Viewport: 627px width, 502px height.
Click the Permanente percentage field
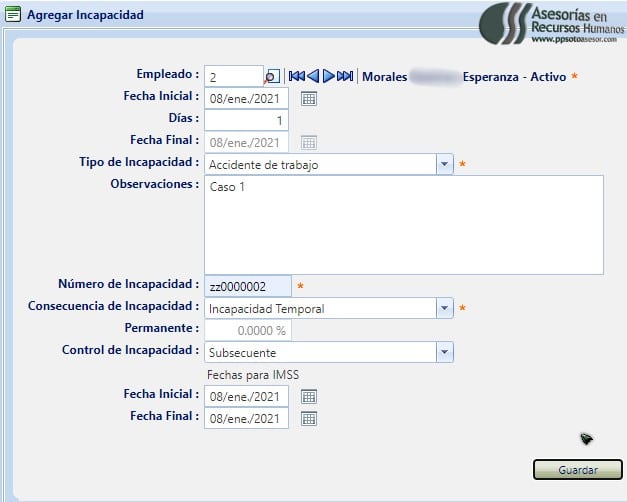[x=246, y=330]
